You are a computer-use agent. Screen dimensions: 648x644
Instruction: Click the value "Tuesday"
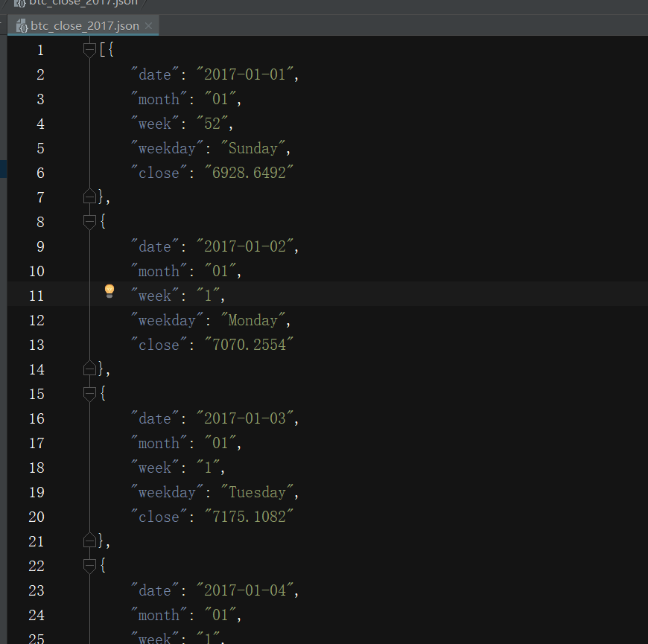(x=257, y=492)
